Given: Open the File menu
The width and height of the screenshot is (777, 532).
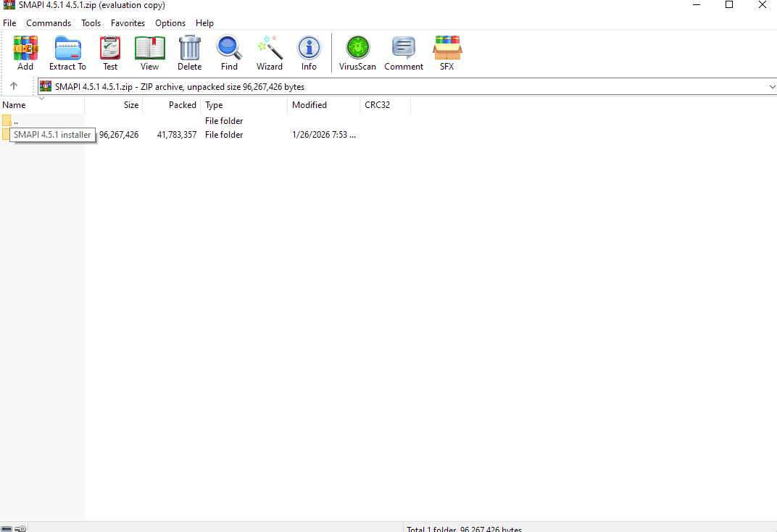Looking at the screenshot, I should click(x=9, y=23).
